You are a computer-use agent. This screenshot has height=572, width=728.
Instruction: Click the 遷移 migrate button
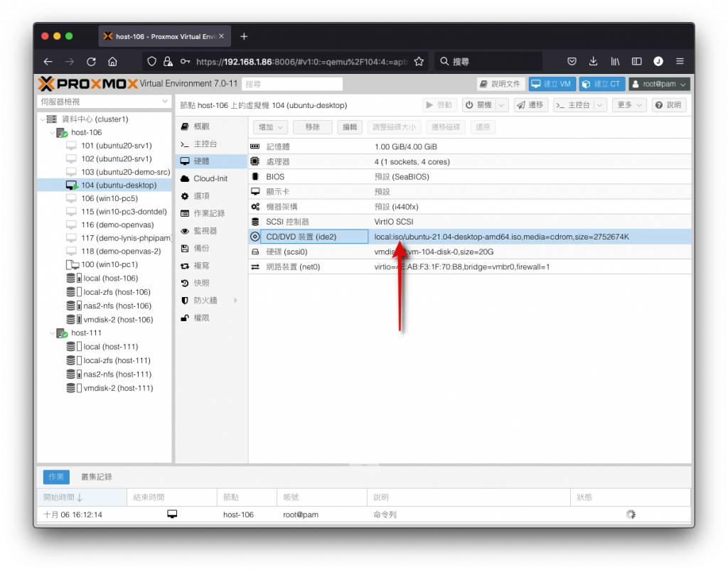point(530,105)
